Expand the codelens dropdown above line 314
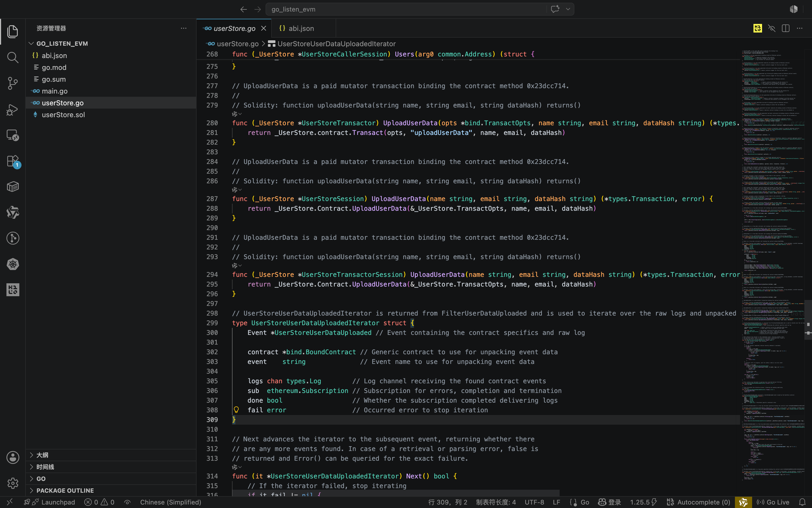812x508 pixels. click(237, 467)
